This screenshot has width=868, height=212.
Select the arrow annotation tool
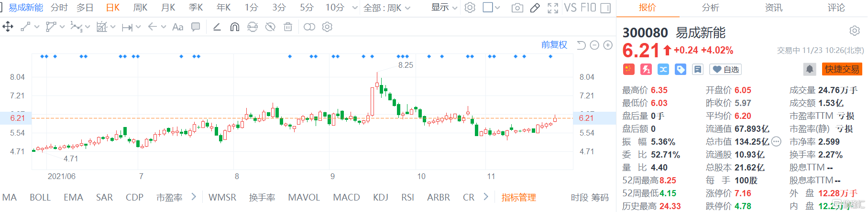pyautogui.click(x=153, y=27)
